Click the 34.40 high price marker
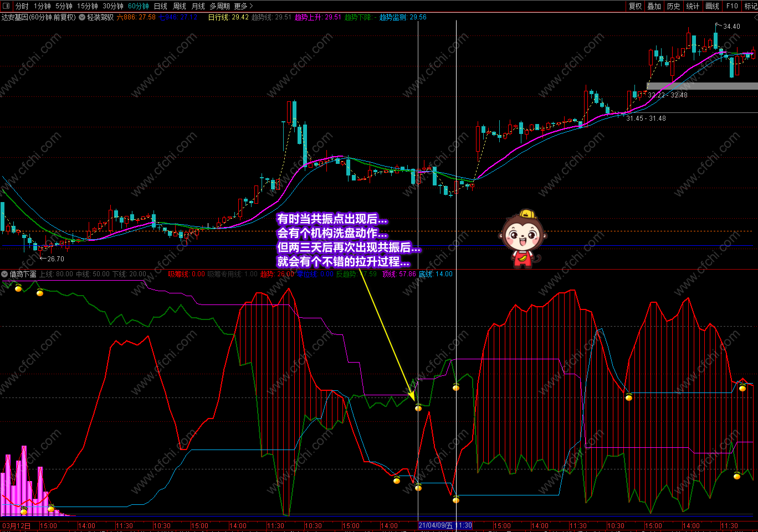758x532 pixels. [731, 26]
